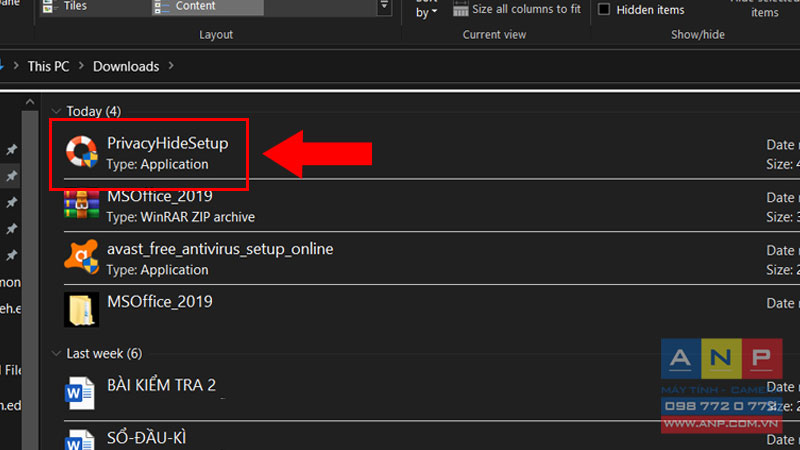
Task: Click Type: WinRAR ZIP archive text
Action: coord(181,217)
